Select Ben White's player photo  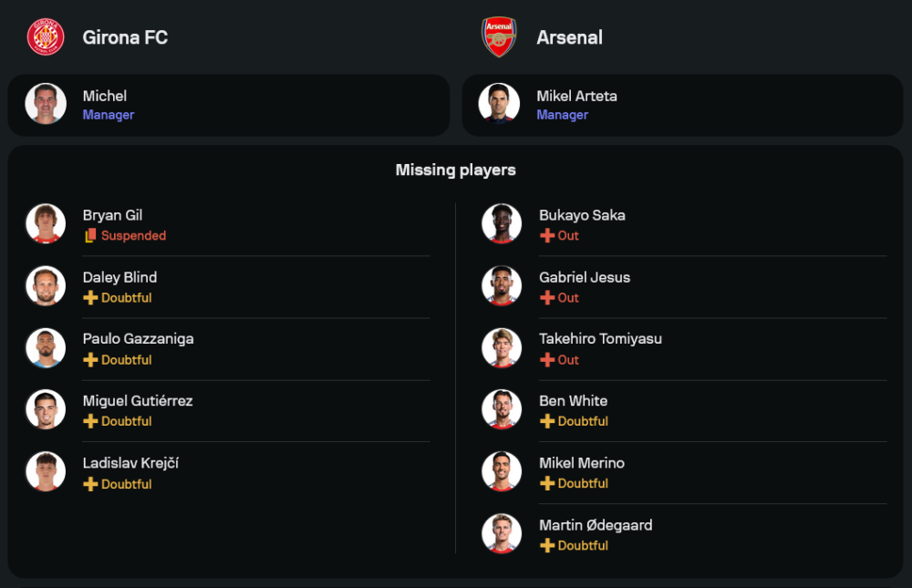[x=502, y=410]
